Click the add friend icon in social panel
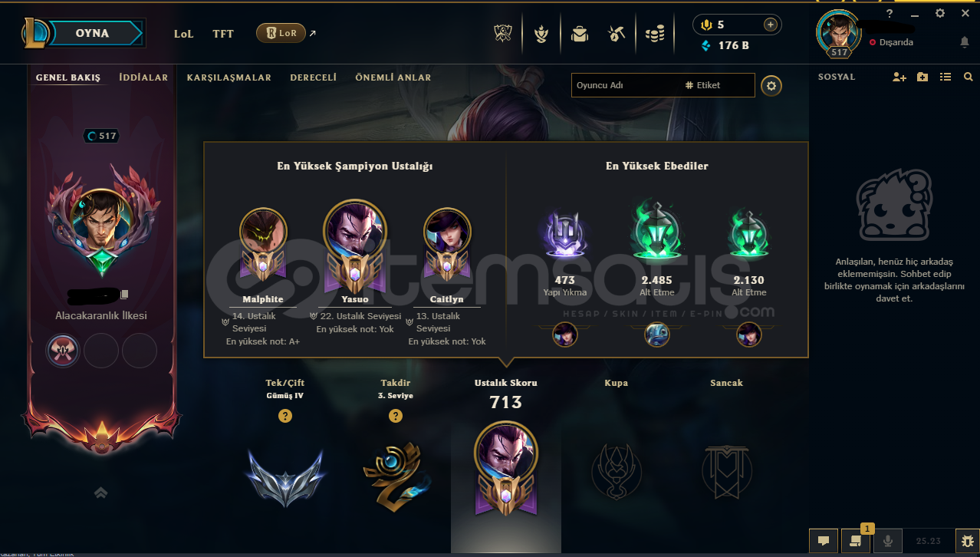Screen dimensions: 980x557 (899, 77)
